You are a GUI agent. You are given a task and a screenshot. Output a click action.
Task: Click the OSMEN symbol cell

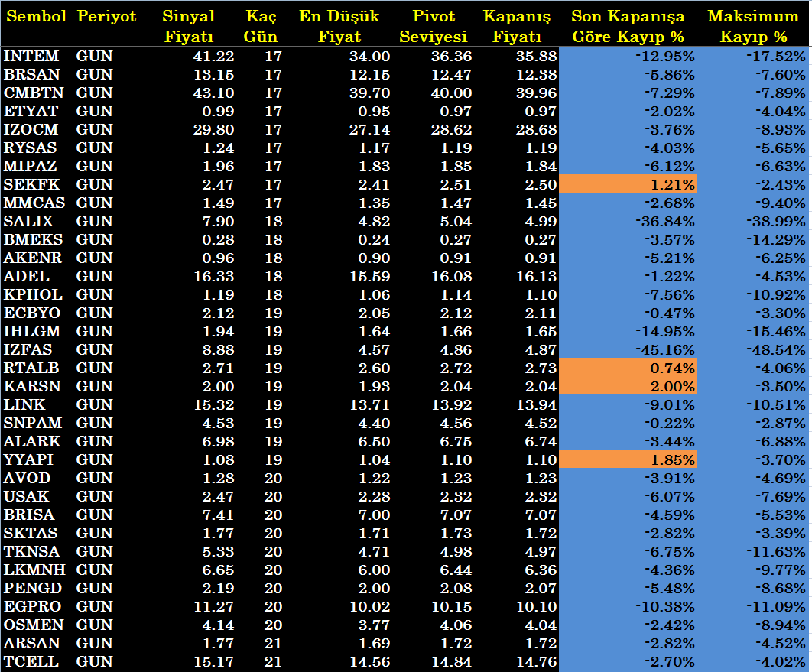[34, 625]
